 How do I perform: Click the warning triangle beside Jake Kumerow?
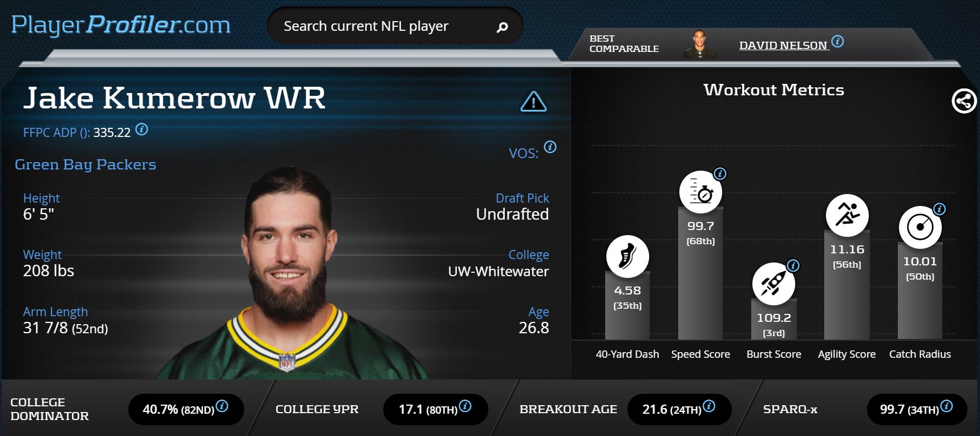533,102
